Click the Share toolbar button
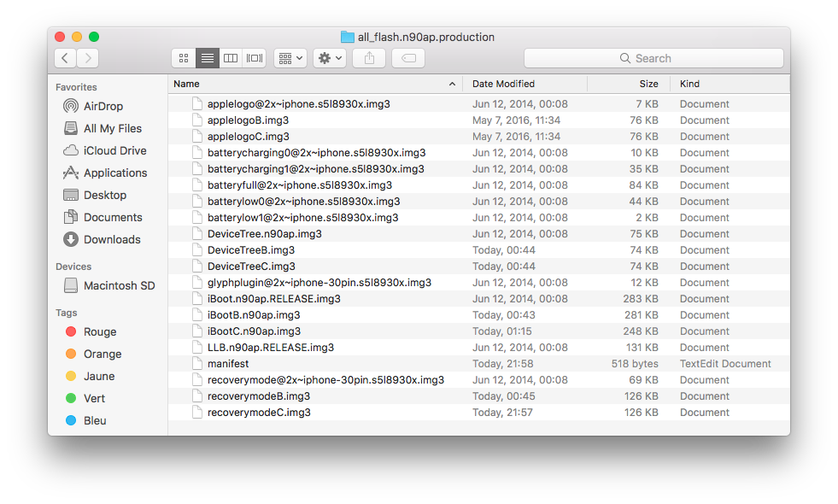Image resolution: width=838 pixels, height=504 pixels. click(x=369, y=58)
